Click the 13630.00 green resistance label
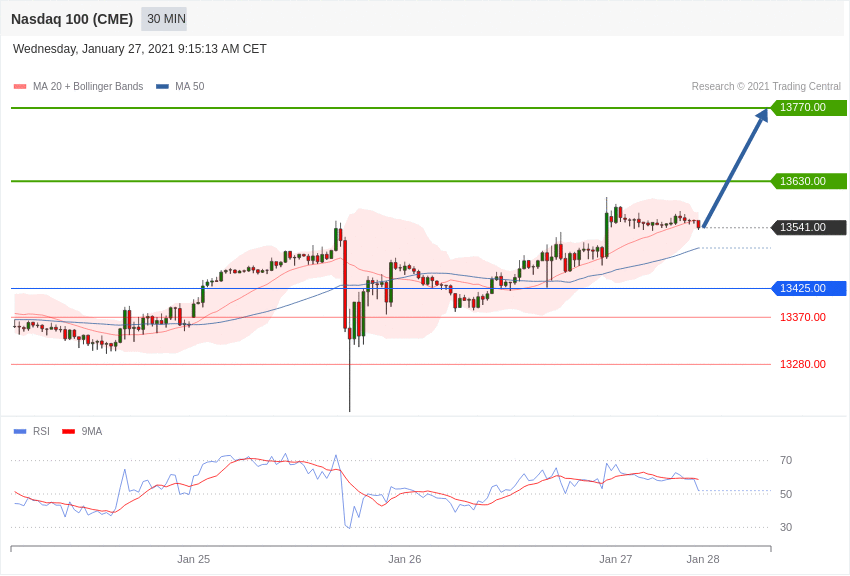This screenshot has height=576, width=850. click(808, 181)
